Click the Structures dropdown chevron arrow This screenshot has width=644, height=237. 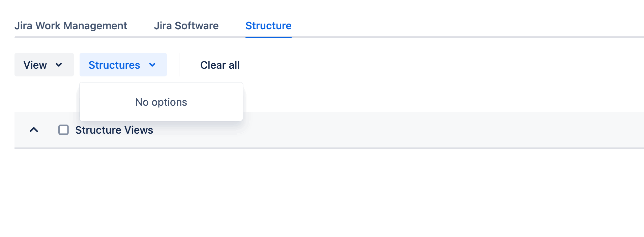pyautogui.click(x=152, y=65)
